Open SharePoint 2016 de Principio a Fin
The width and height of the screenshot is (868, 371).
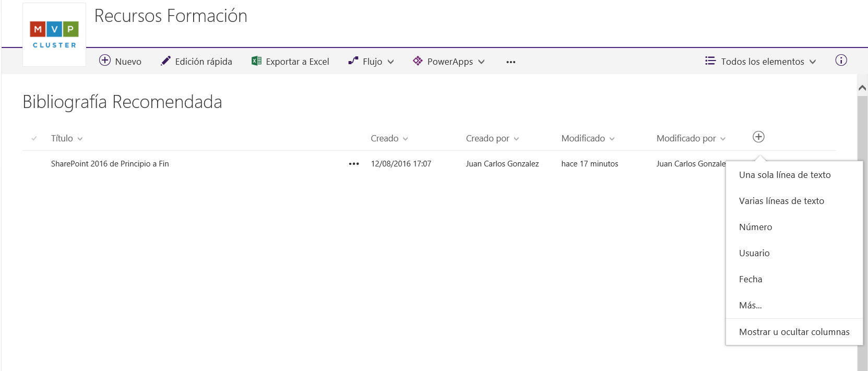[x=110, y=164]
